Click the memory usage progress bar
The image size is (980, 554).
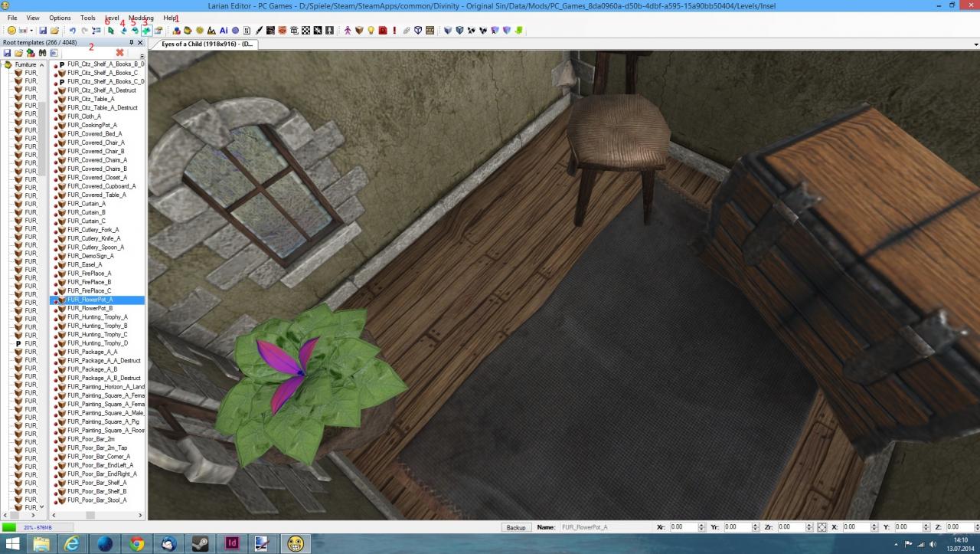pyautogui.click(x=38, y=527)
